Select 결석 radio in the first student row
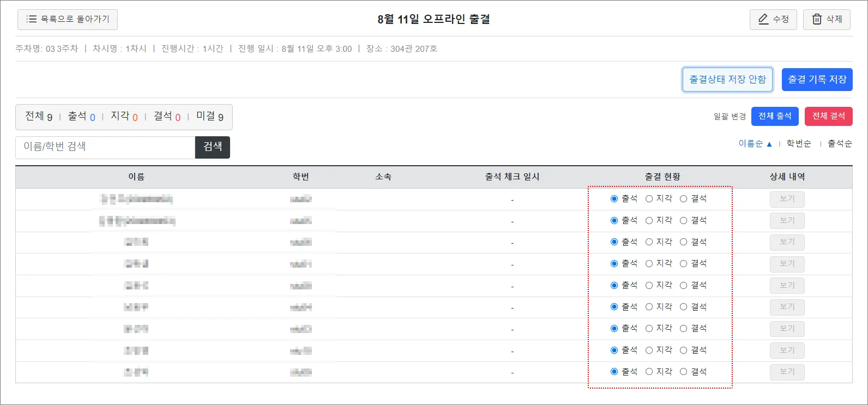This screenshot has width=868, height=405. pyautogui.click(x=683, y=199)
